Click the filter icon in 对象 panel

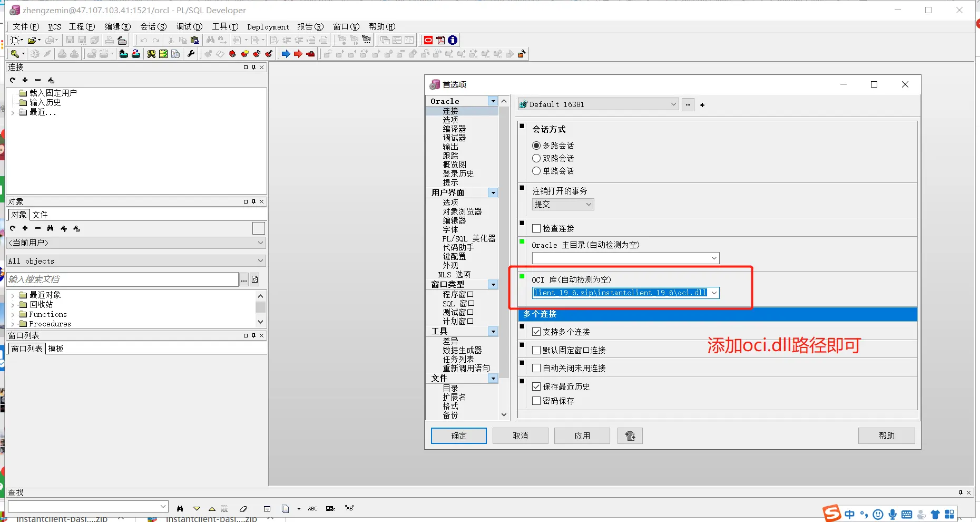tap(64, 228)
